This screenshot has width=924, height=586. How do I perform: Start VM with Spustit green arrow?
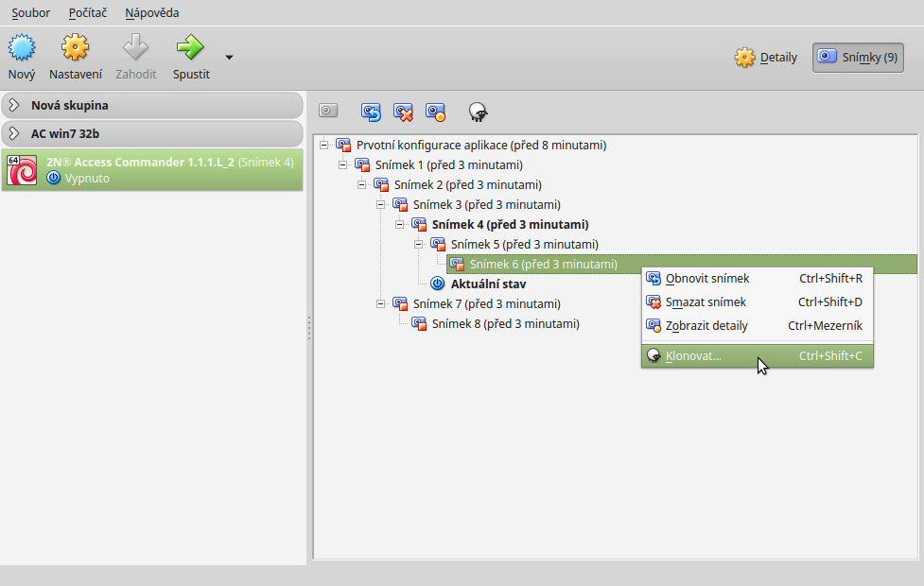pyautogui.click(x=190, y=47)
